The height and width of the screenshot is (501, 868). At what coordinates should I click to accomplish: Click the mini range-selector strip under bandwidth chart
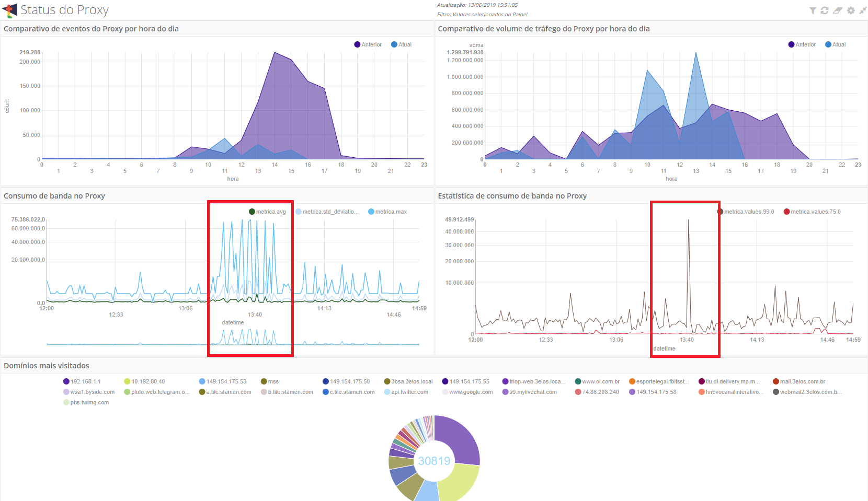point(233,337)
